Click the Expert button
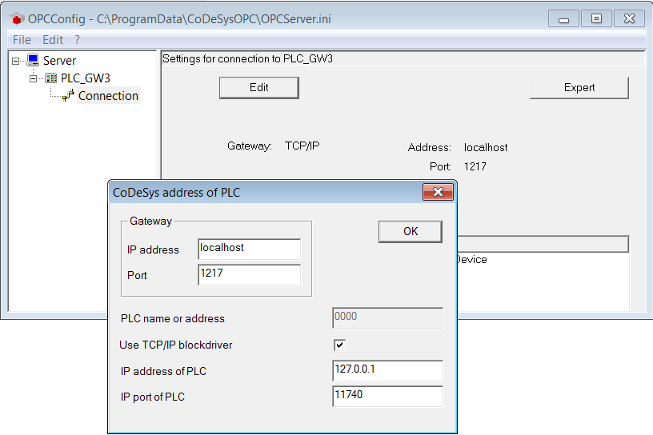 pyautogui.click(x=579, y=87)
